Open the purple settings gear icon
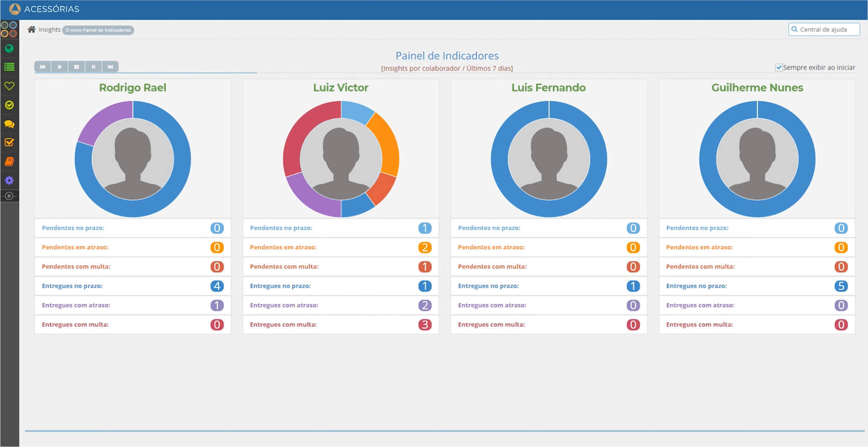868x447 pixels. [9, 180]
